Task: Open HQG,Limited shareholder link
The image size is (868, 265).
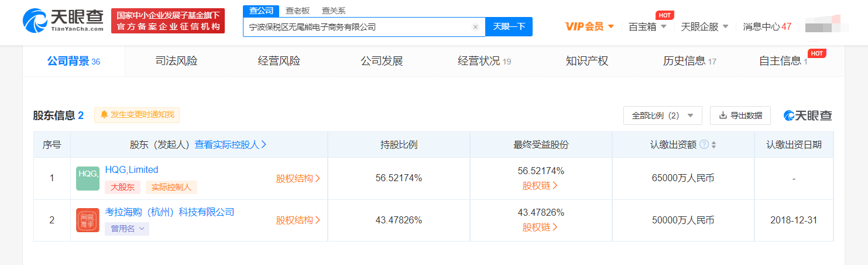Action: click(132, 169)
